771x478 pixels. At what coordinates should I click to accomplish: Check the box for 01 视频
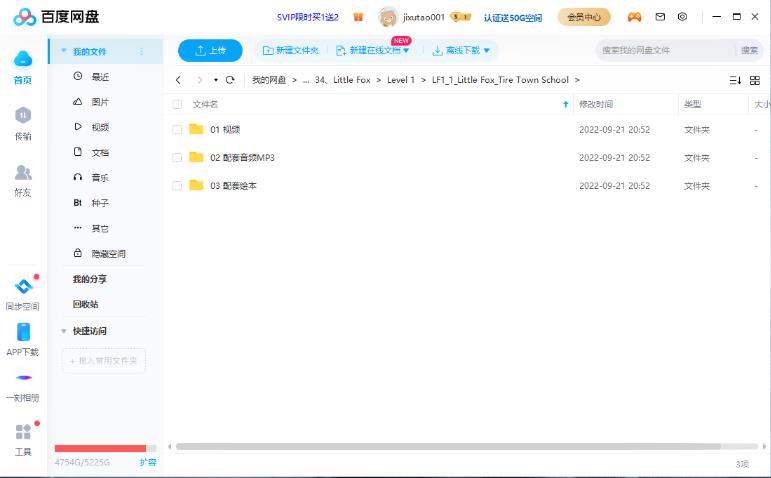click(177, 129)
